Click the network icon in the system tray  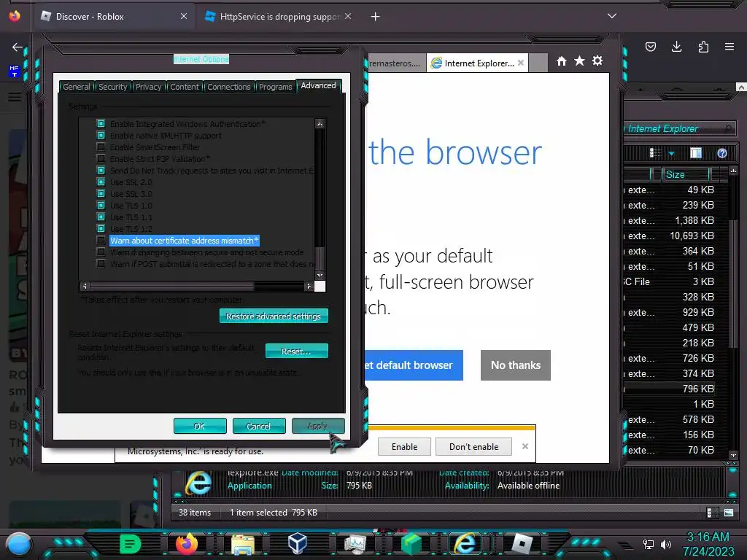tap(649, 544)
